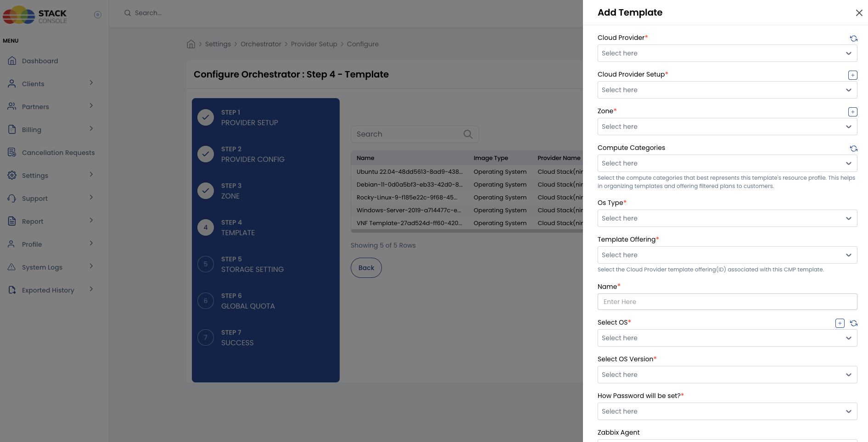The width and height of the screenshot is (868, 442).
Task: Open the Select OS Version dropdown
Action: [x=727, y=375]
